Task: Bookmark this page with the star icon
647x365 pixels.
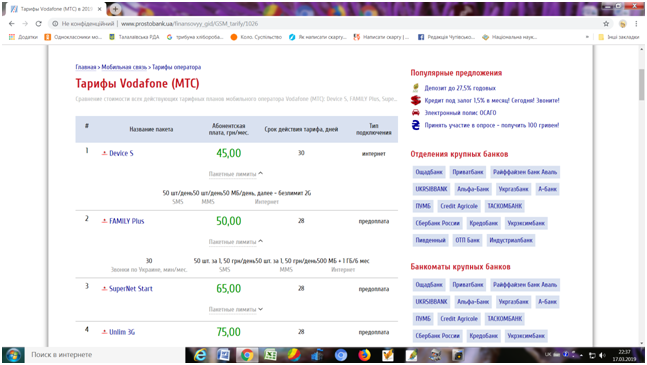Action: click(x=606, y=24)
